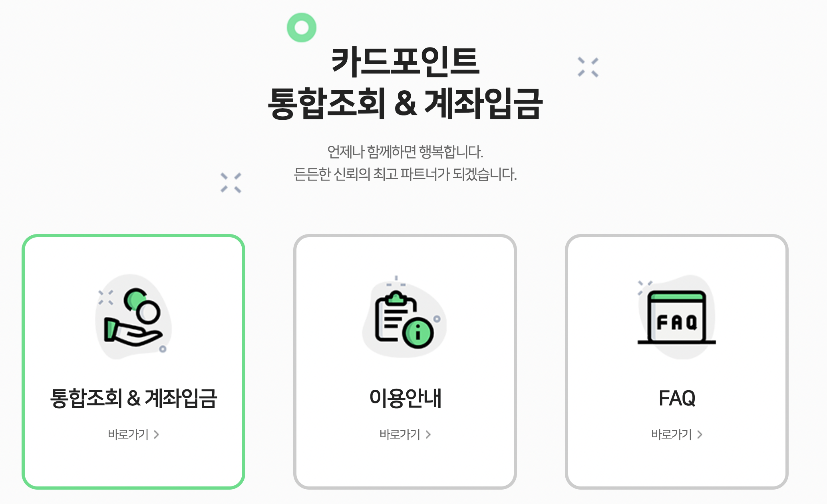The image size is (827, 504).
Task: Click the green ring decoration above title
Action: pos(302,28)
